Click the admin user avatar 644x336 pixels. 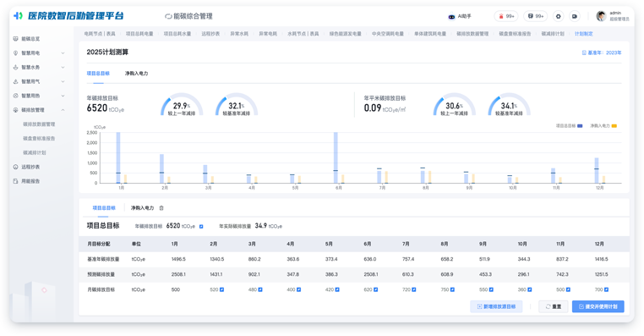[601, 16]
